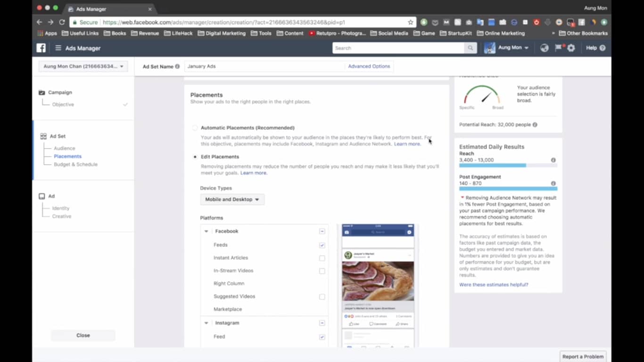Select Automatic Placements radio option
The width and height of the screenshot is (644, 362).
click(195, 128)
